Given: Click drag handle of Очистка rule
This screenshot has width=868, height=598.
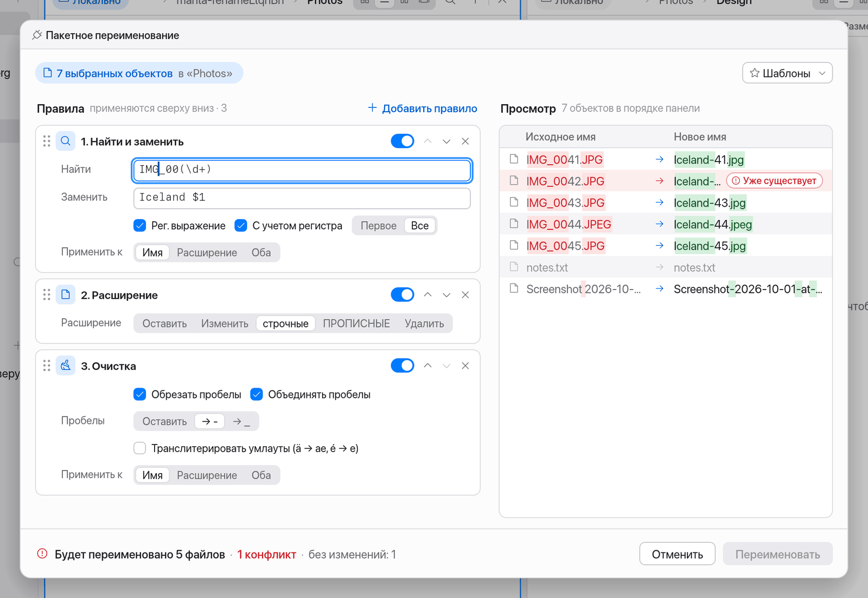Looking at the screenshot, I should click(x=47, y=366).
